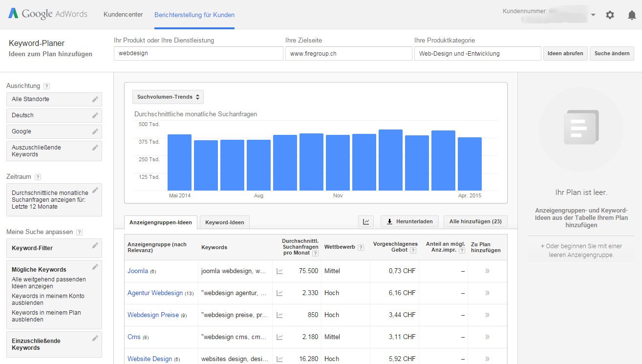
Task: Show trend chart icon for Webdesign Preise row
Action: (279, 315)
